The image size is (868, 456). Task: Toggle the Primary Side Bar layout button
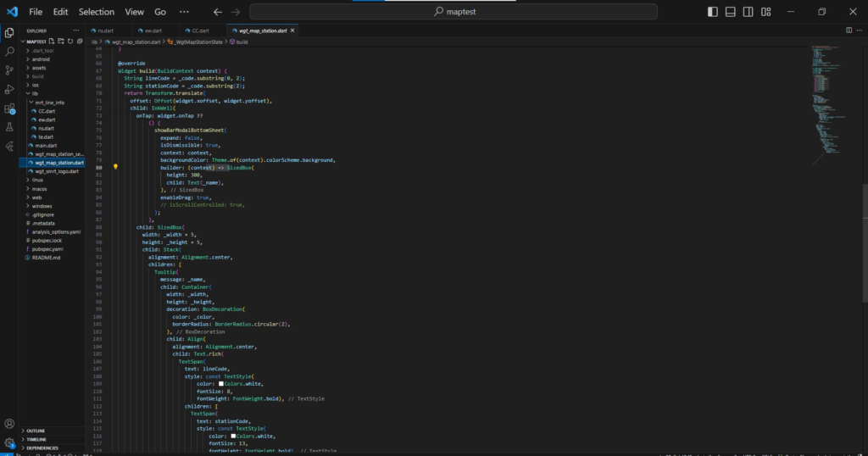(712, 12)
